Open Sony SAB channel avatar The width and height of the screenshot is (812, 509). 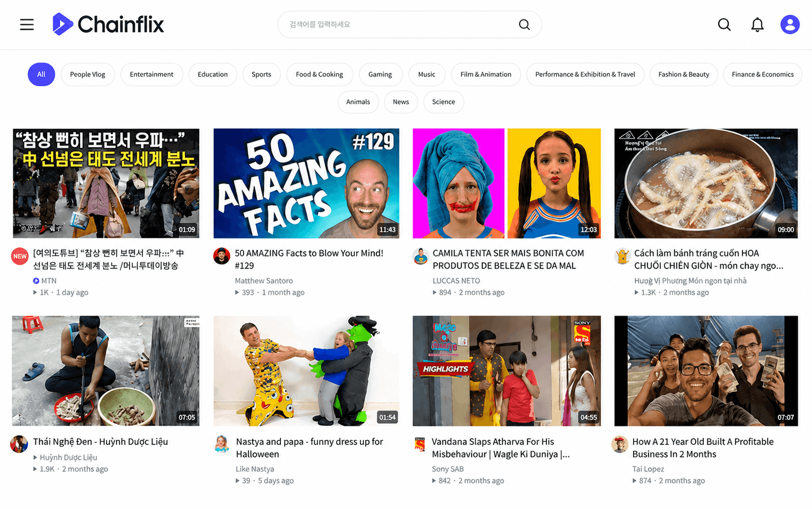[x=420, y=444]
